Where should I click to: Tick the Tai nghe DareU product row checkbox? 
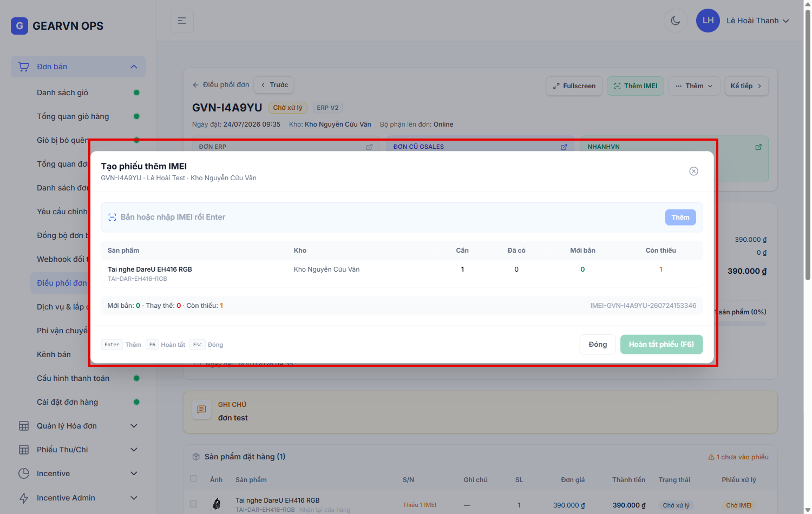tap(193, 504)
